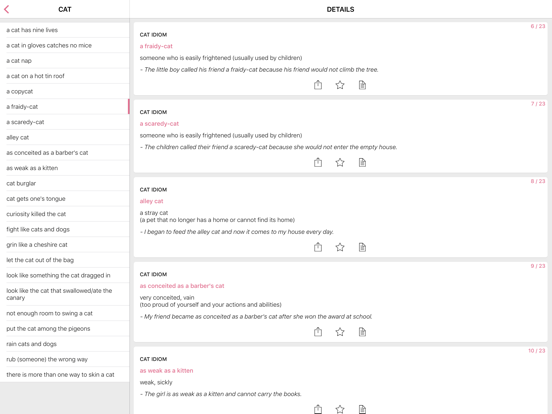Click the '10 / 23' card counter
Viewport: 552px width, 414px height.
coord(537,351)
